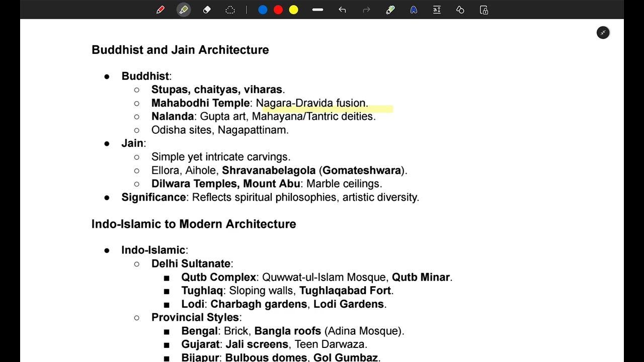
Task: Click 'Dilwara Temples, Mount Abu' text
Action: (x=226, y=184)
